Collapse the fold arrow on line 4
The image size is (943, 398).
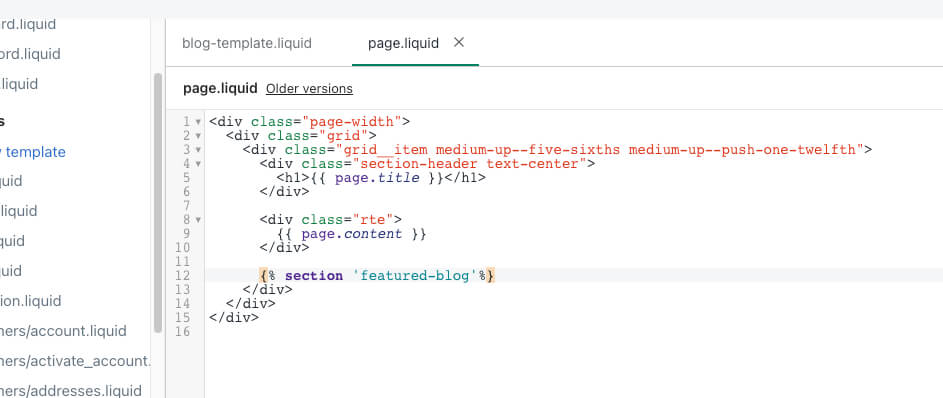pyautogui.click(x=198, y=164)
